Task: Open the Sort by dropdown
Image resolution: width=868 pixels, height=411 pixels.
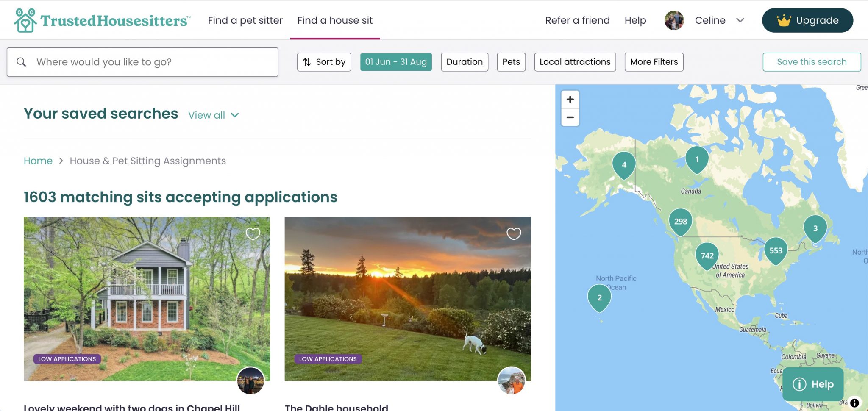Action: (324, 62)
